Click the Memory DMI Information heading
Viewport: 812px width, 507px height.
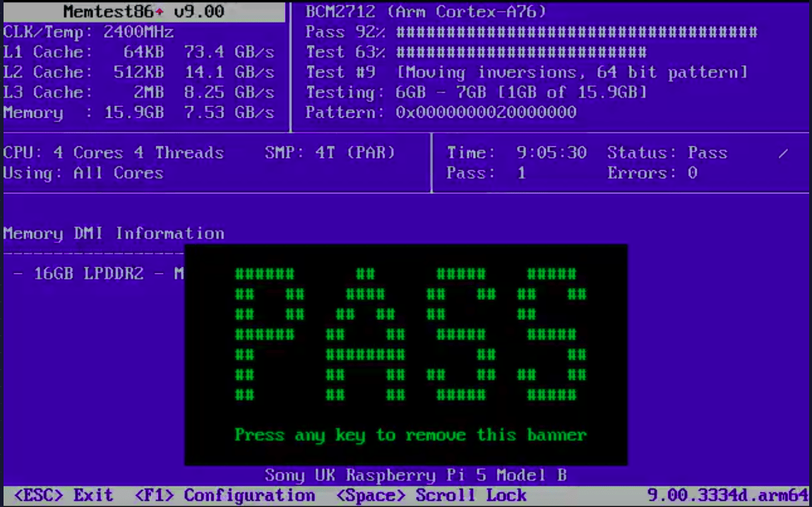[114, 234]
